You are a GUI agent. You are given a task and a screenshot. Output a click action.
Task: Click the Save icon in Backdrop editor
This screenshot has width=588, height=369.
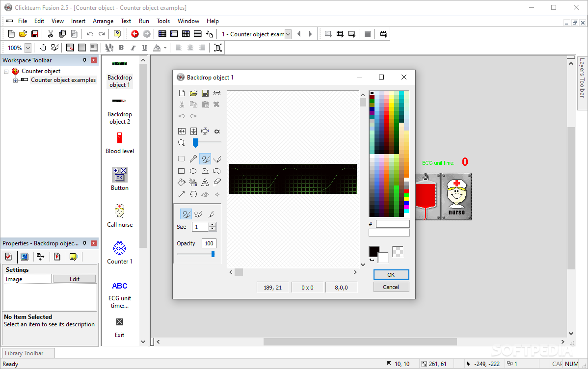tap(205, 93)
